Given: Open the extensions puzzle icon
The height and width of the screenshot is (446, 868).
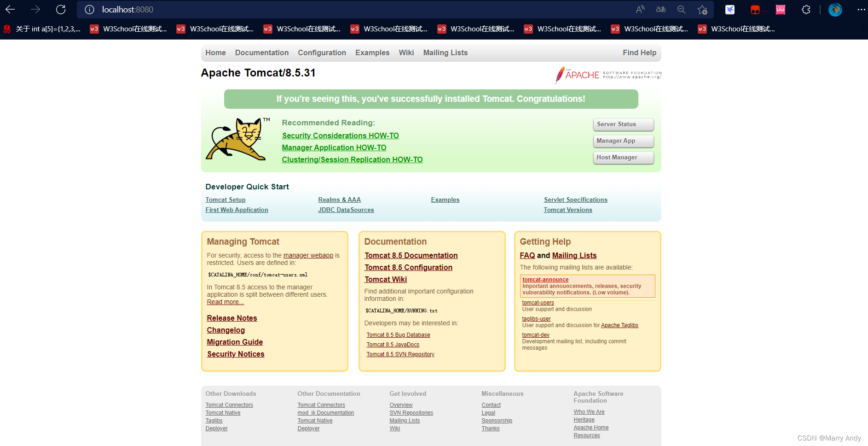Looking at the screenshot, I should [806, 9].
